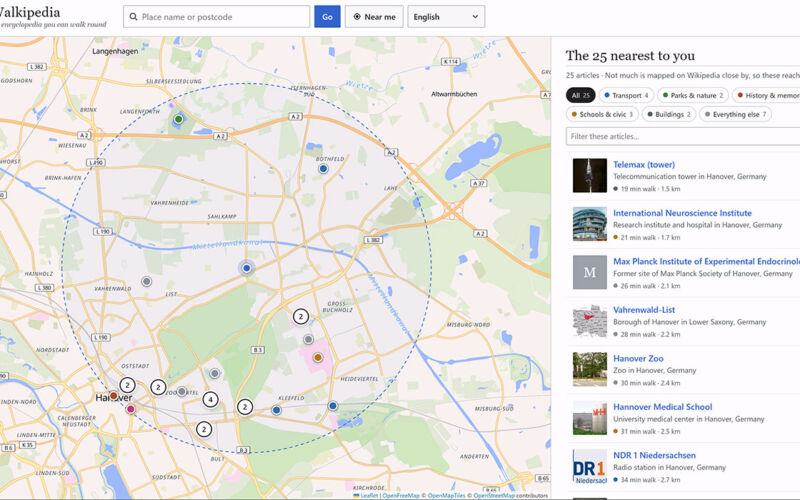
Task: Open the 2-cluster marker on the B3 road near Kleefeld
Action: pyautogui.click(x=245, y=407)
